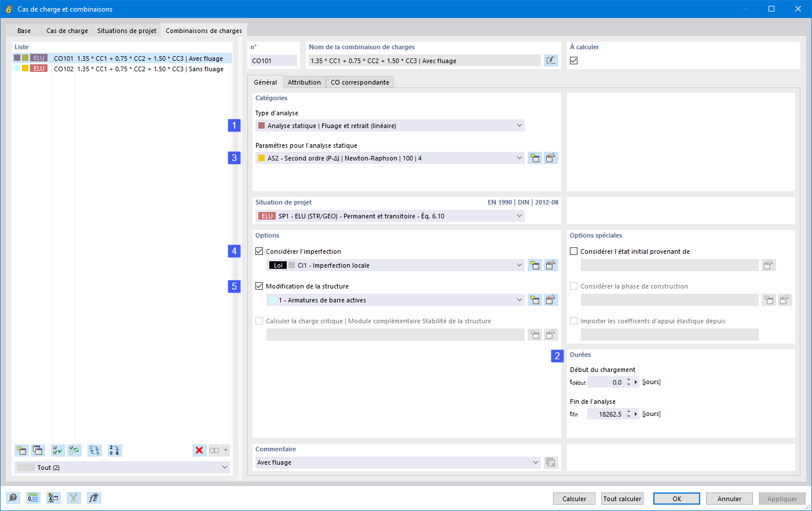The image size is (812, 511).
Task: Click the edit icon in the critical load row
Action: point(551,335)
